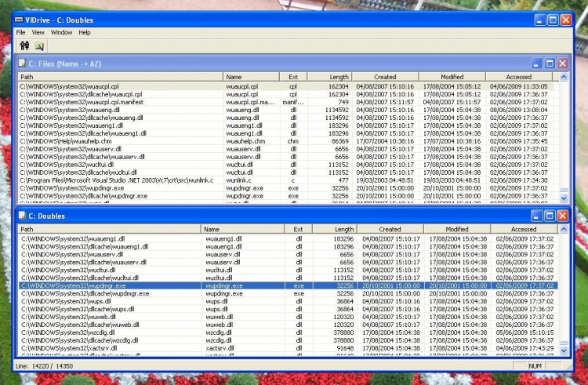This screenshot has width=588, height=385.
Task: Select dllcache\wuauserv.dll row in Doubles window
Action: point(289,263)
